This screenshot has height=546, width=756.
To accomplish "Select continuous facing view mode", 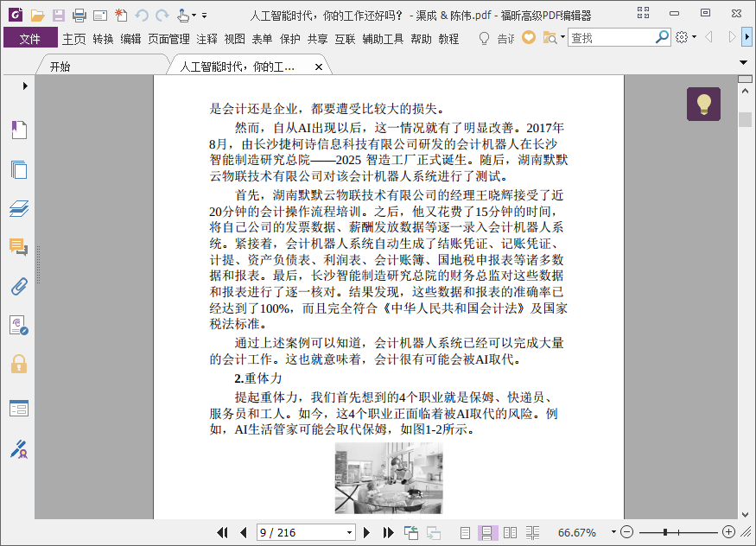I will coord(533,532).
